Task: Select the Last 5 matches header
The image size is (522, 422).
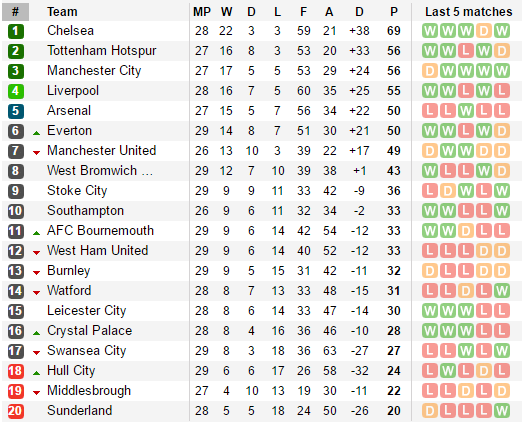Action: coord(468,12)
